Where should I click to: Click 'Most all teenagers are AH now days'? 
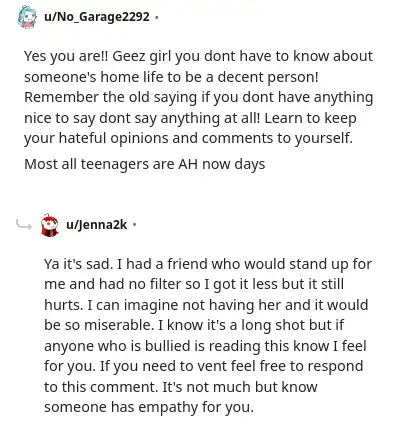[145, 164]
